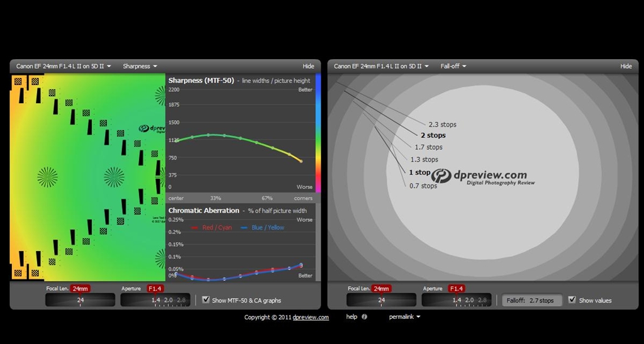Viewport: 644px width, 344px height.
Task: Click the dpreview.com logo in falloff chart
Action: (482, 177)
